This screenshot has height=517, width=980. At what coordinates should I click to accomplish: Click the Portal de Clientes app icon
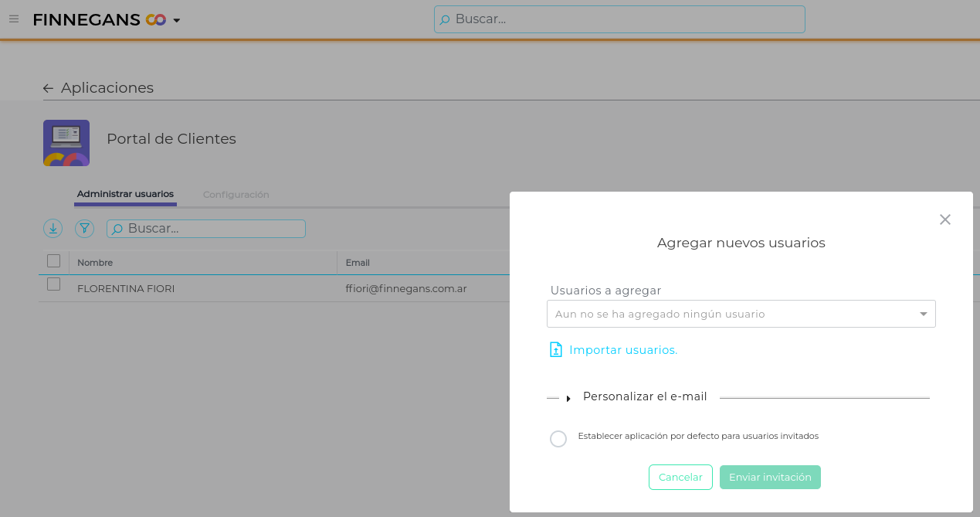66,143
